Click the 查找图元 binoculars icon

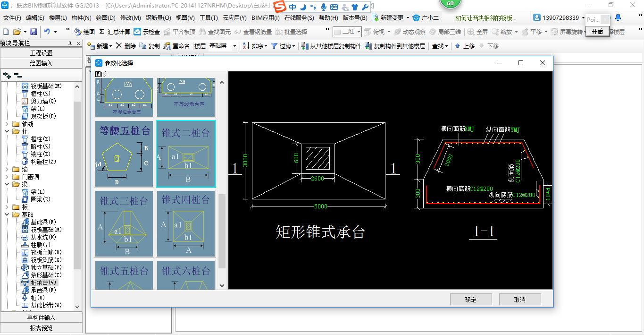202,32
